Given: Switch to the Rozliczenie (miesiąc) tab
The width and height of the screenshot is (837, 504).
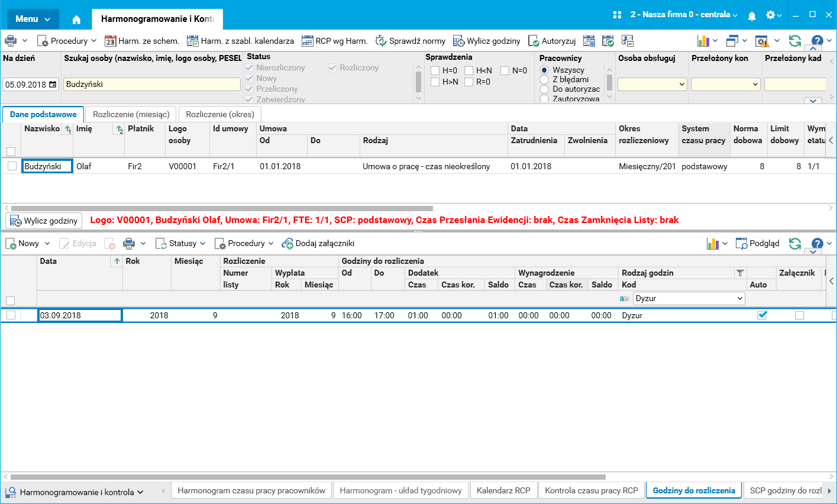Looking at the screenshot, I should (131, 114).
